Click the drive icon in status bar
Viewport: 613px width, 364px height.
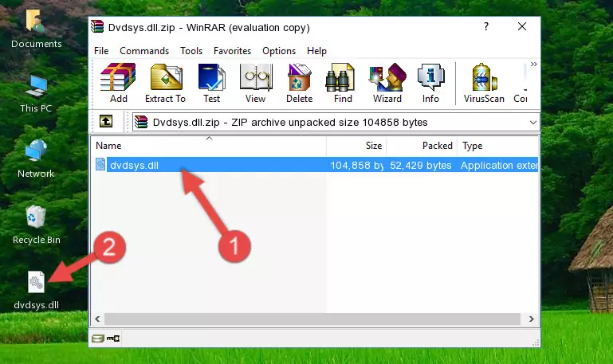click(x=98, y=339)
